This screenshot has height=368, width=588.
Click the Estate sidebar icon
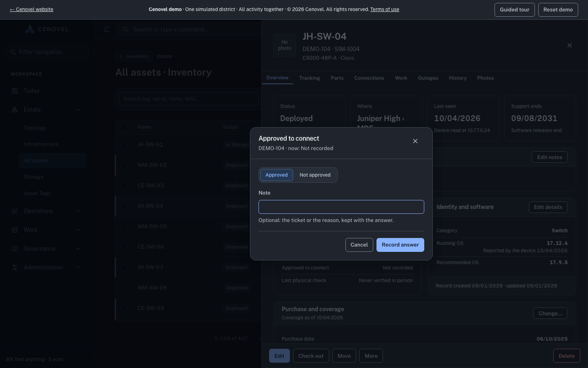tap(15, 110)
